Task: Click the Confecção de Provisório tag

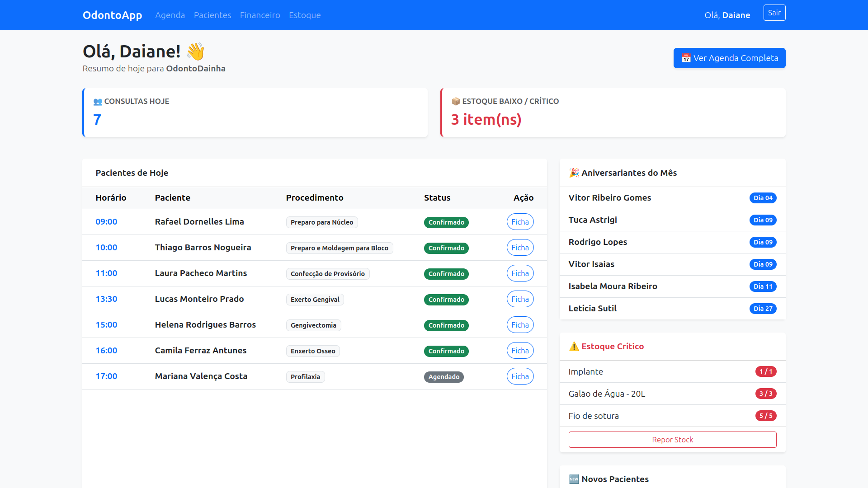Action: [x=328, y=274]
